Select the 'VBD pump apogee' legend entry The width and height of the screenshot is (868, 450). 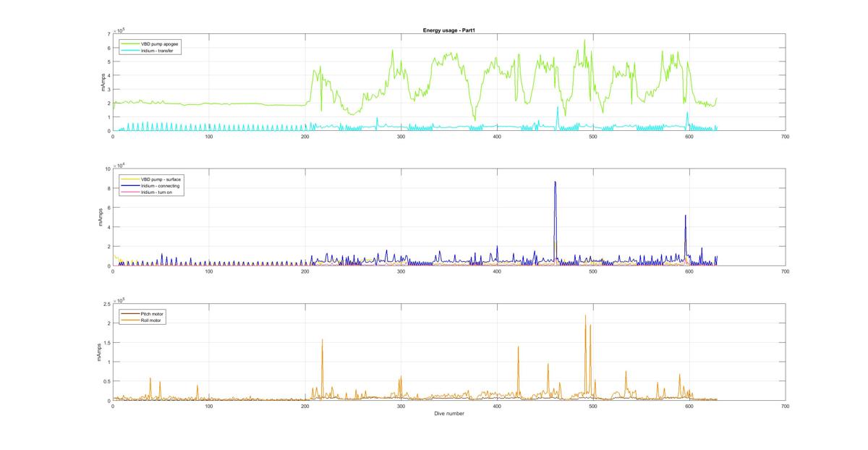point(150,44)
